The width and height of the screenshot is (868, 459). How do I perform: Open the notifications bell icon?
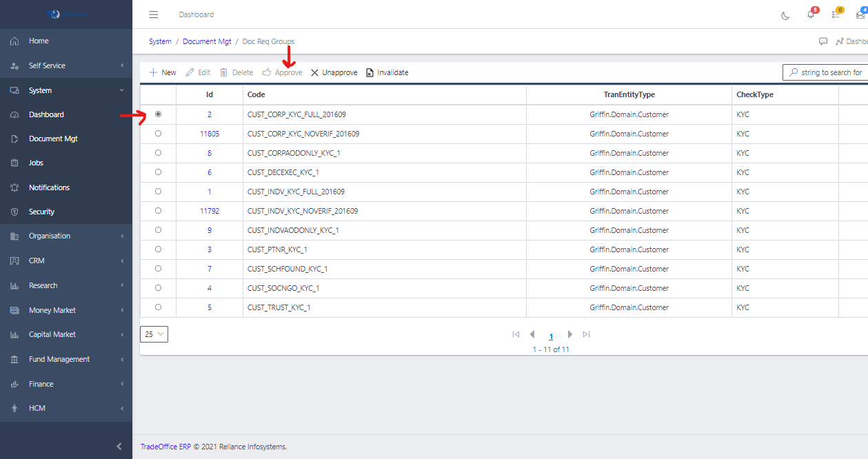[x=811, y=15]
